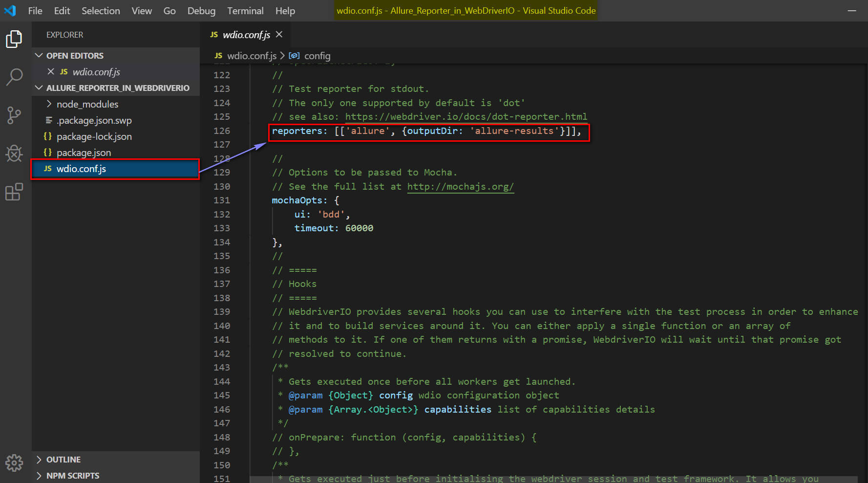Select wdio.conf.js in the file tree
The height and width of the screenshot is (483, 868).
[x=116, y=169]
